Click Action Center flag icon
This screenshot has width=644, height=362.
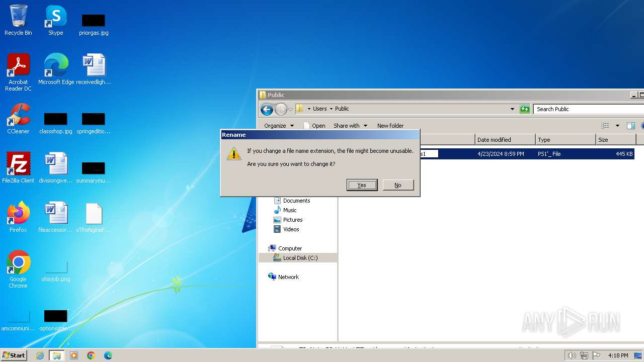[x=597, y=355]
